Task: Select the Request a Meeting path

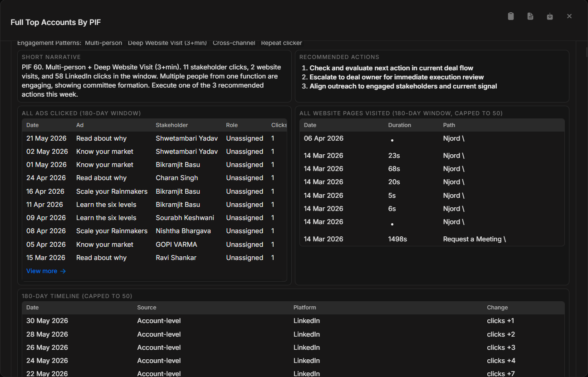Action: [x=474, y=239]
